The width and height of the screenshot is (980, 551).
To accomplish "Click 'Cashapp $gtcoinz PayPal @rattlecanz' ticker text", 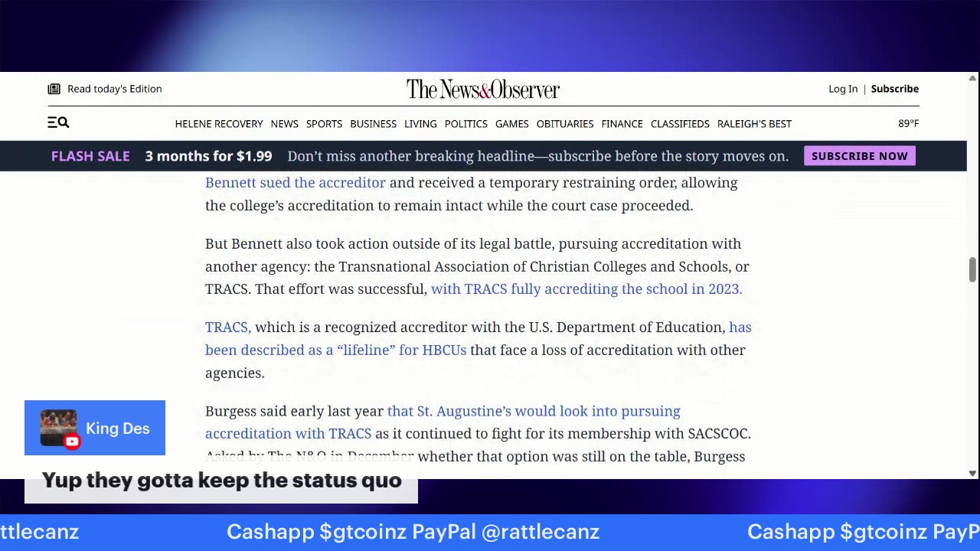I will [x=413, y=532].
